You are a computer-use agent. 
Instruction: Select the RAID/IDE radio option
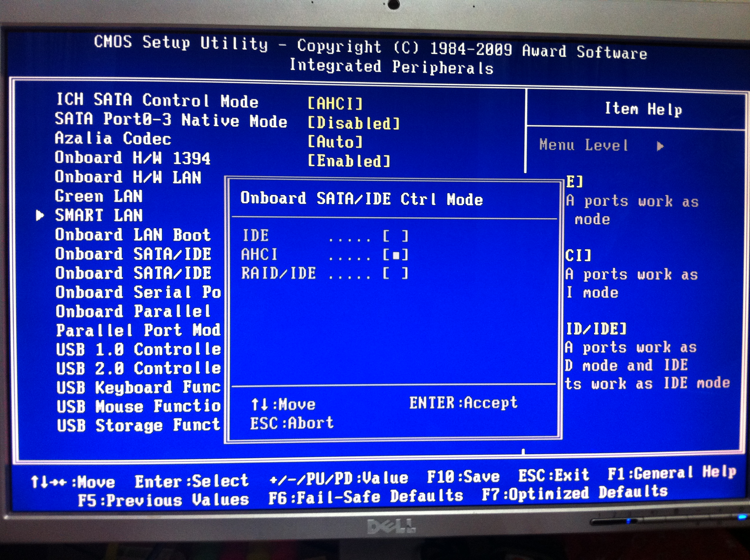click(x=395, y=274)
